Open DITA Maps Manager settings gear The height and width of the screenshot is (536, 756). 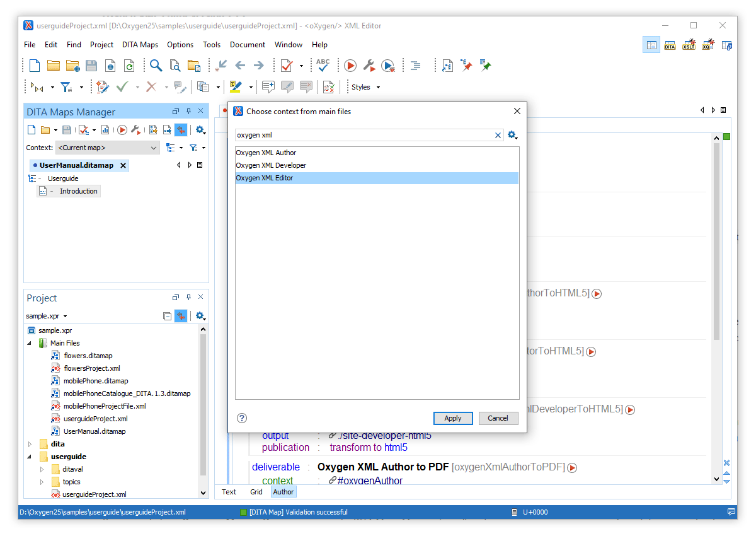[200, 130]
